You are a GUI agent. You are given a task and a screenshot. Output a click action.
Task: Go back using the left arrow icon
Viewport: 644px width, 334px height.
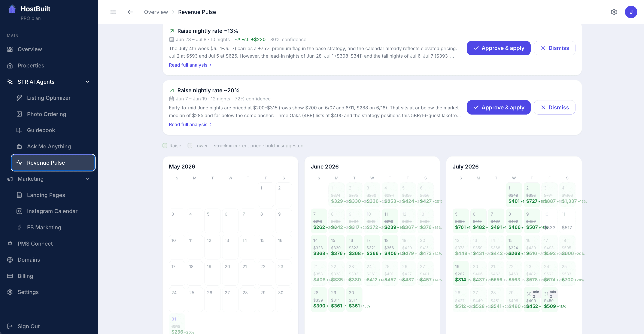pos(130,12)
